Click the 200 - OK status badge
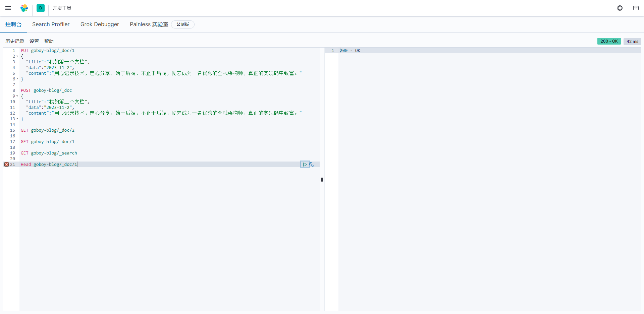Image resolution: width=644 pixels, height=314 pixels. [609, 41]
